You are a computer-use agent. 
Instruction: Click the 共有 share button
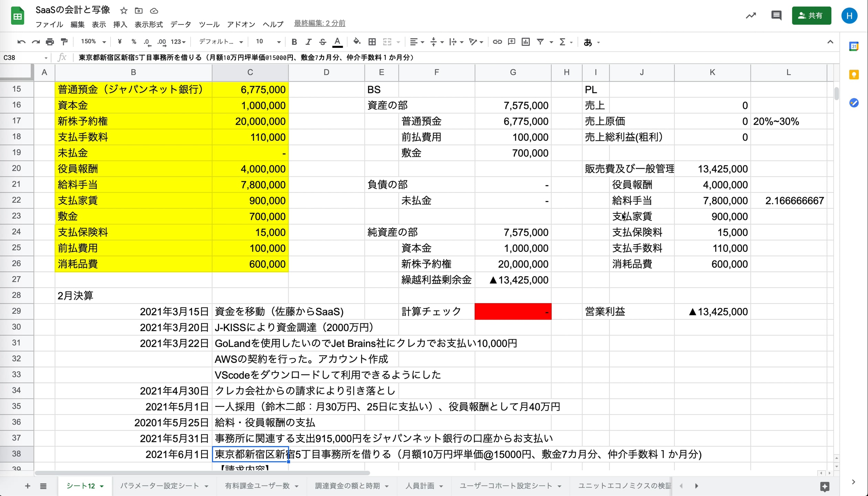coord(811,15)
